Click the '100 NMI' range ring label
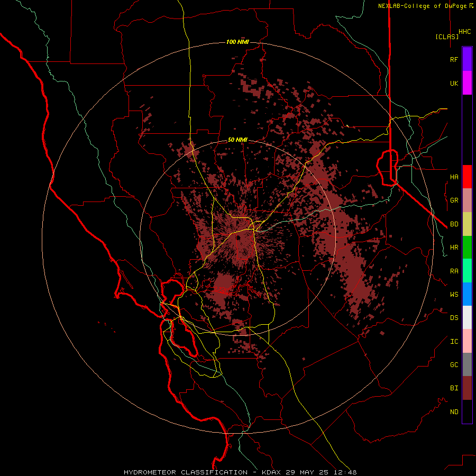The height and width of the screenshot is (476, 476). [237, 42]
